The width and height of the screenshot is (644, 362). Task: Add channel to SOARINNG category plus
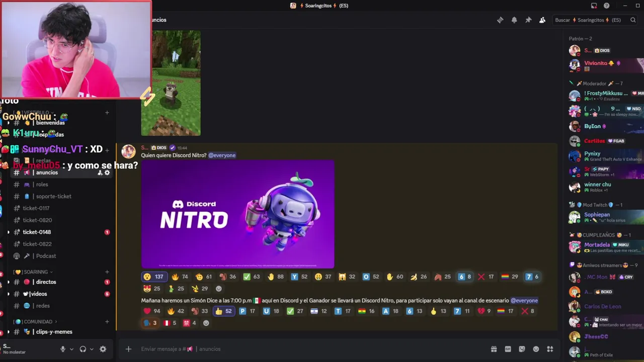coord(107,272)
